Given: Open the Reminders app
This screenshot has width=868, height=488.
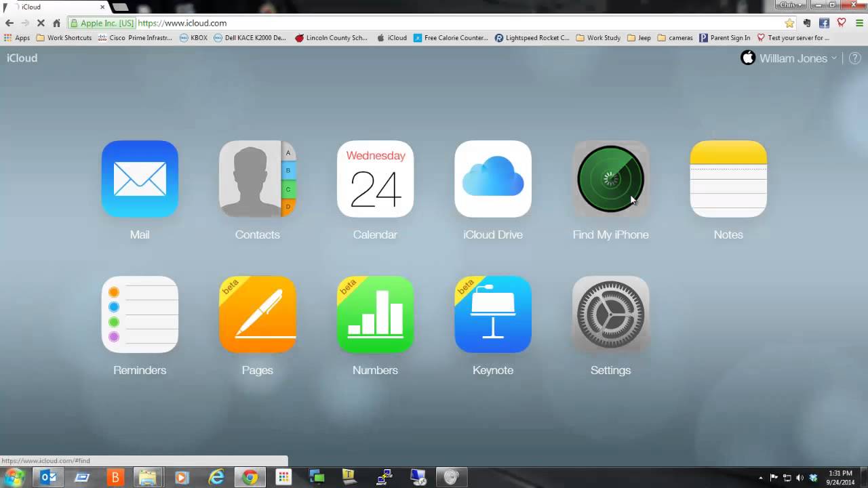Looking at the screenshot, I should coord(140,314).
